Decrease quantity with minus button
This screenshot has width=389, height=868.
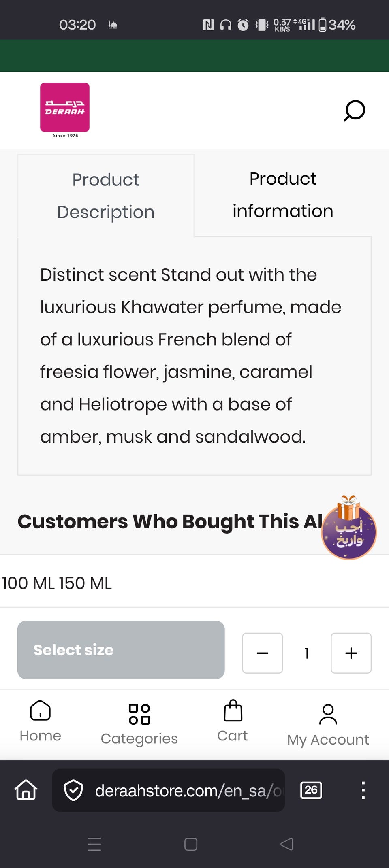tap(263, 653)
